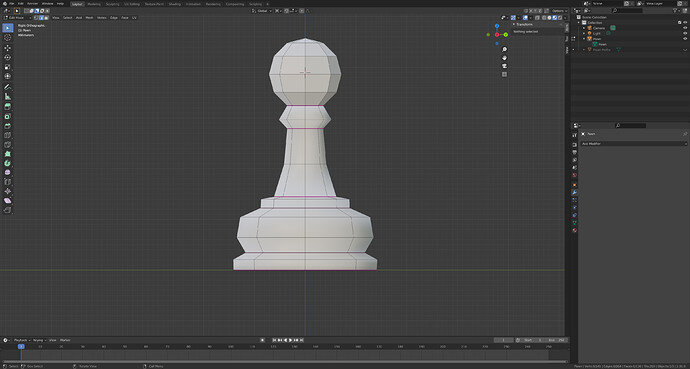Select the Knife tool
The height and width of the screenshot is (369, 690).
coord(7,145)
